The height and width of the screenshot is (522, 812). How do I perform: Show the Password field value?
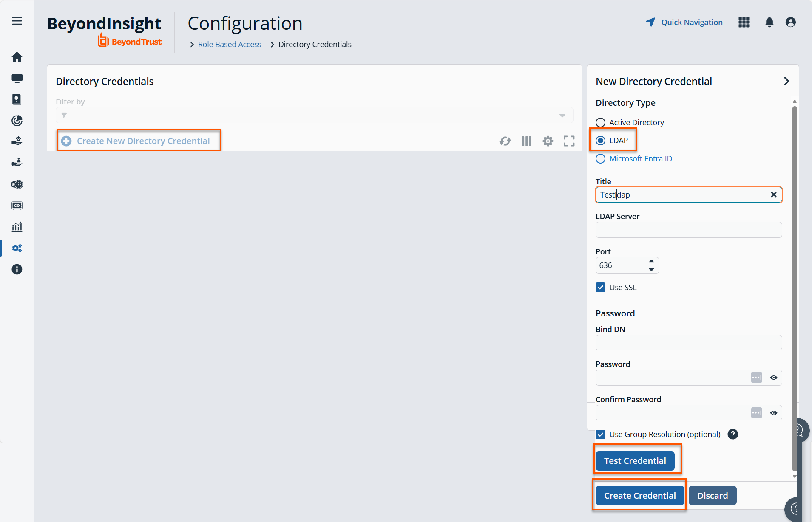click(x=774, y=378)
